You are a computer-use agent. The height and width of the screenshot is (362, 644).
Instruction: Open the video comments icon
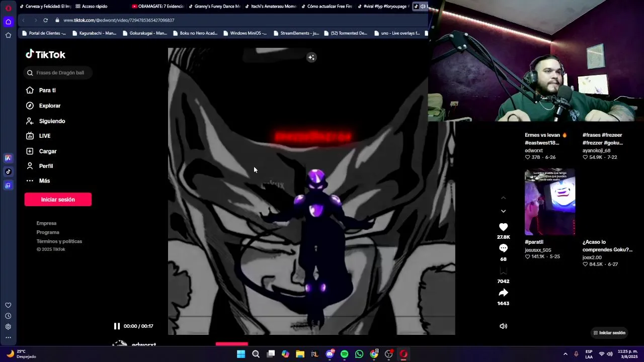(503, 248)
